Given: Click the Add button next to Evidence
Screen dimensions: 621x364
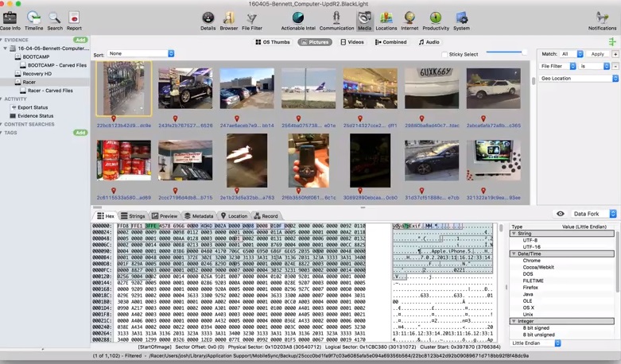Looking at the screenshot, I should [x=80, y=40].
